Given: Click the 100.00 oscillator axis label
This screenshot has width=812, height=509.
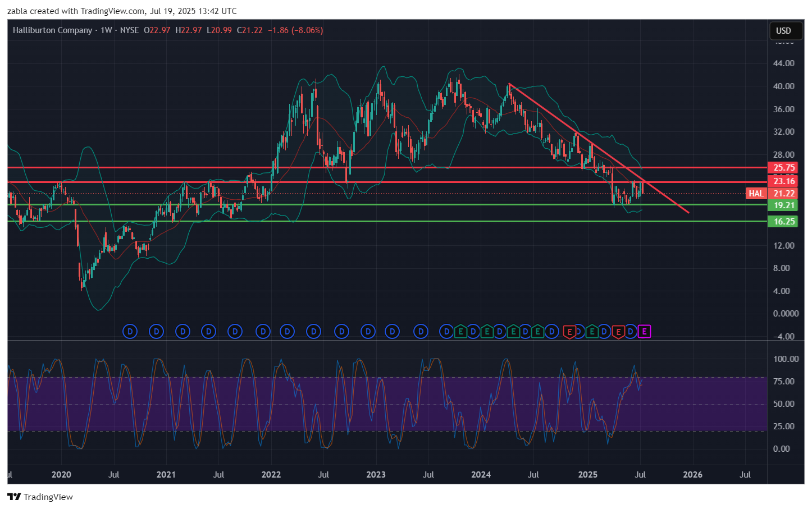Looking at the screenshot, I should click(x=786, y=359).
